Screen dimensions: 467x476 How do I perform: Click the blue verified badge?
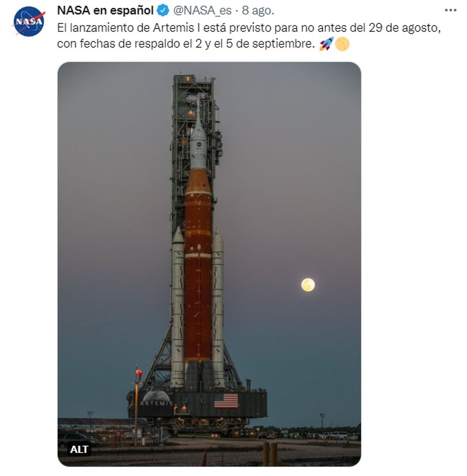point(163,11)
